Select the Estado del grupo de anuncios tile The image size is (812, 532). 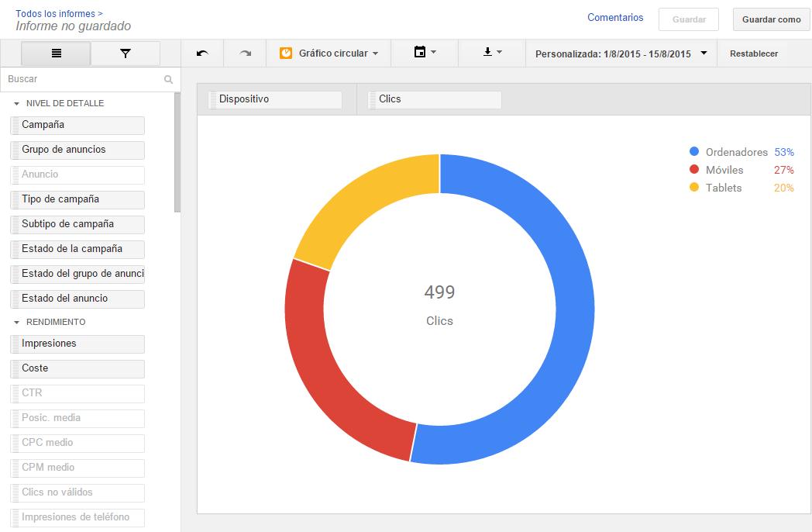click(x=77, y=275)
